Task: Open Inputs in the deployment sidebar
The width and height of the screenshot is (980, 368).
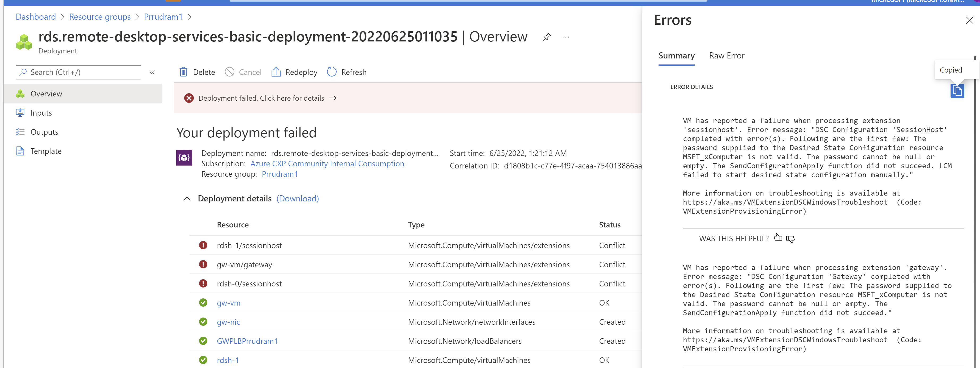Action: 41,112
